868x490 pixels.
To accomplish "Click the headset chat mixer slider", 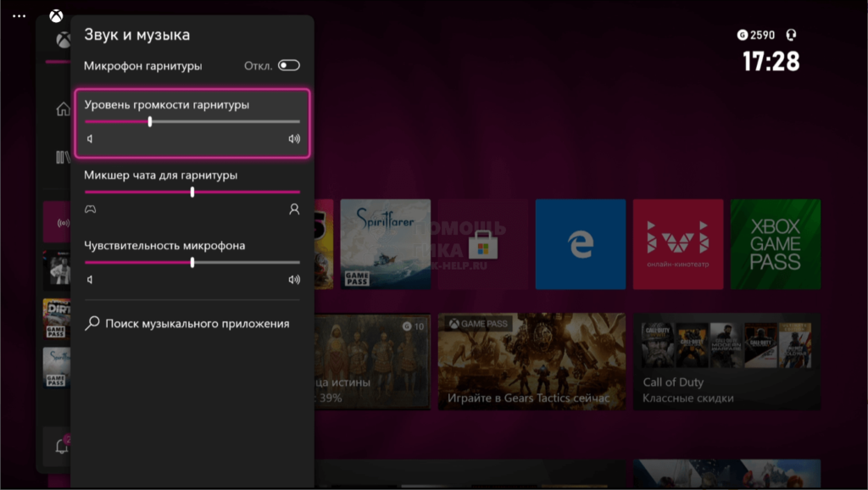I will coord(192,192).
